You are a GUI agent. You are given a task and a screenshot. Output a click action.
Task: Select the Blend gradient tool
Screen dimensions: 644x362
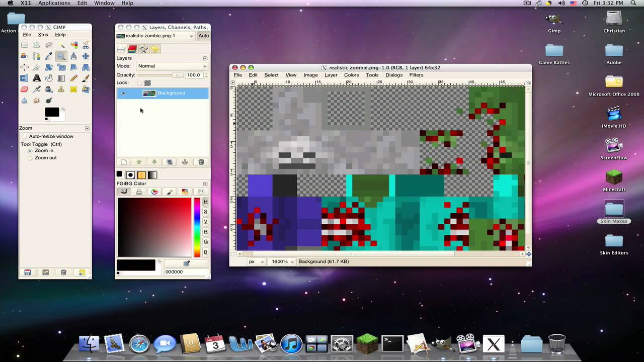[x=61, y=78]
